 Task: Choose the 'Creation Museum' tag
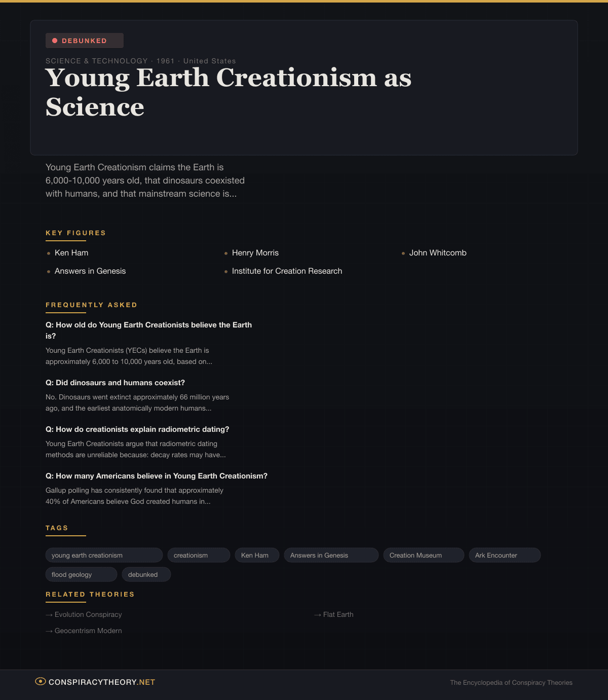click(423, 556)
